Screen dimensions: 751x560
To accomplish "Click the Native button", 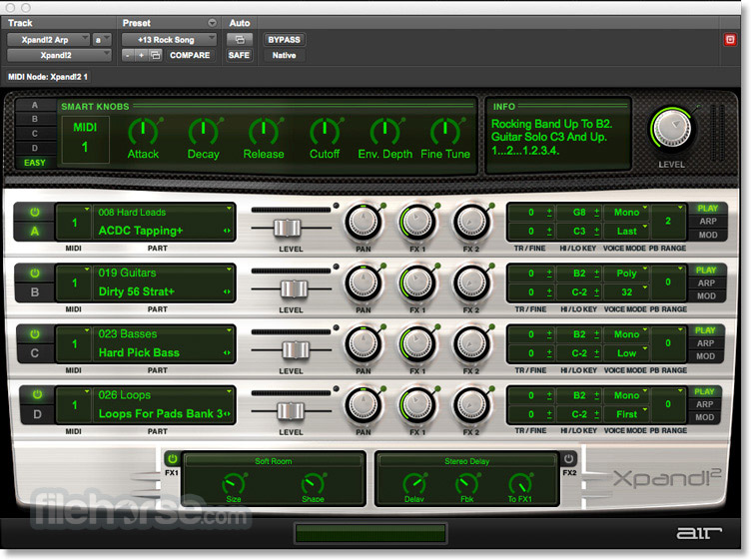I will click(284, 55).
